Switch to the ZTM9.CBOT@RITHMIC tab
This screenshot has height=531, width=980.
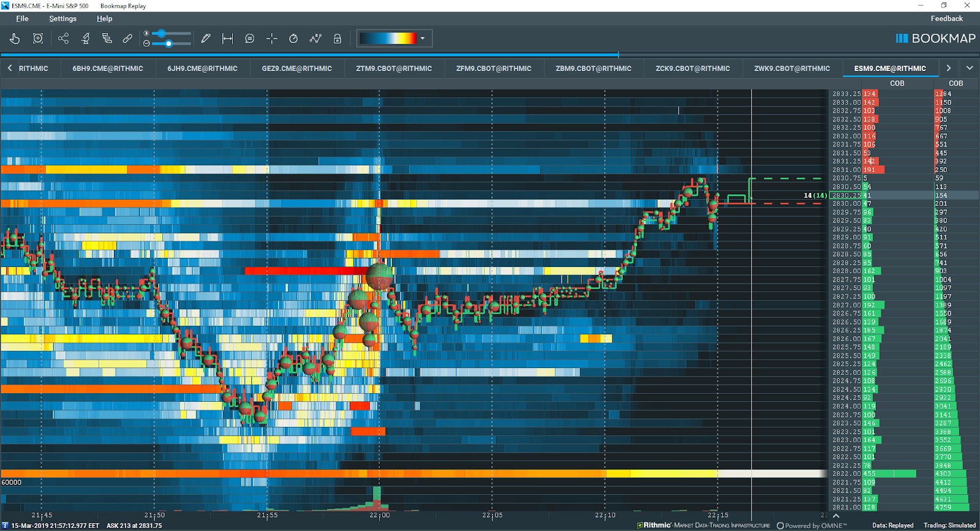tap(394, 69)
